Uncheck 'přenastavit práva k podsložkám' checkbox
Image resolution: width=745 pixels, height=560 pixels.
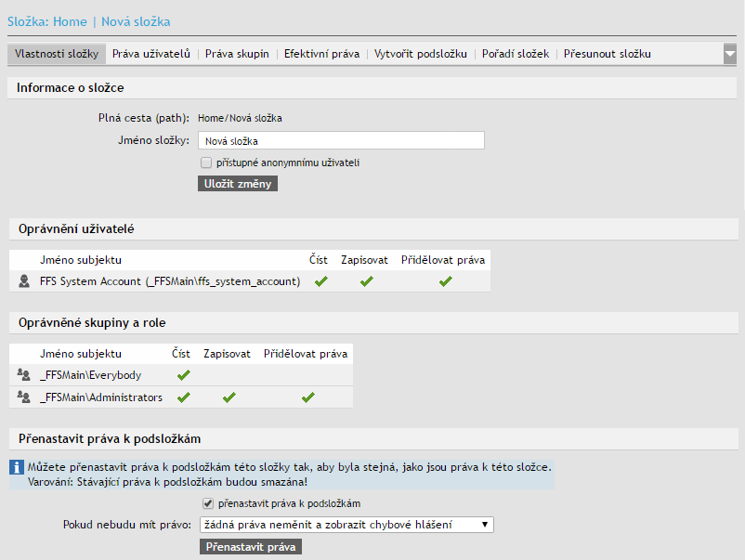click(x=207, y=503)
